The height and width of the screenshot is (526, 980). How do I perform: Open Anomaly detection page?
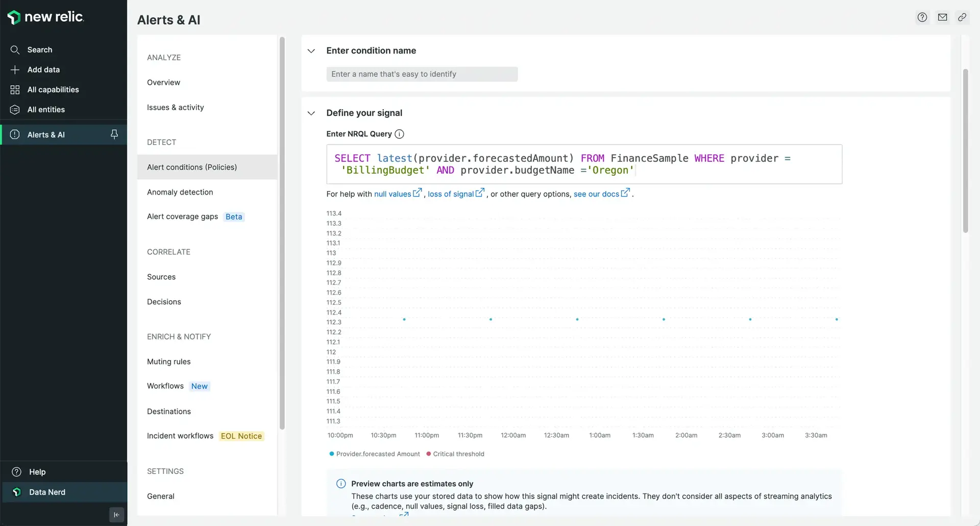coord(180,192)
